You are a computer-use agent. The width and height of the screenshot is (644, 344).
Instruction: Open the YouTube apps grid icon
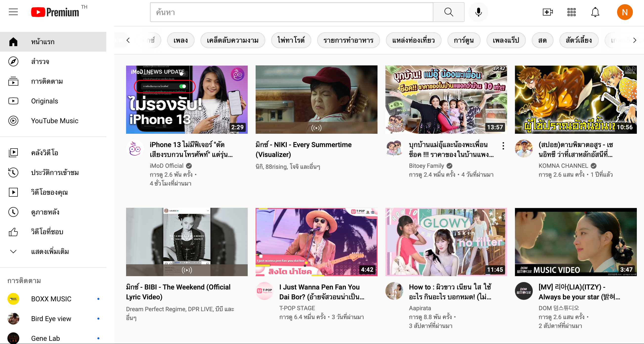(x=571, y=12)
